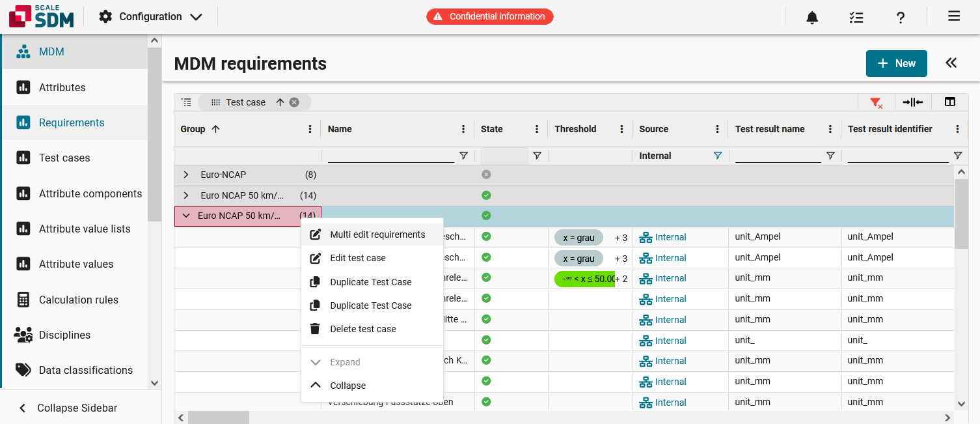Collapse the highlighted Euro NCAP 50 km group
980x424 pixels.
click(186, 216)
